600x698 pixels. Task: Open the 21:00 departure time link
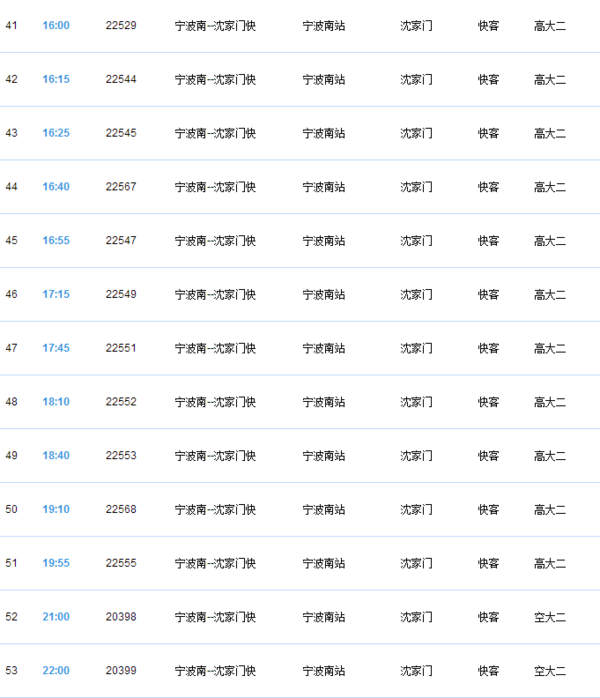[x=56, y=617]
